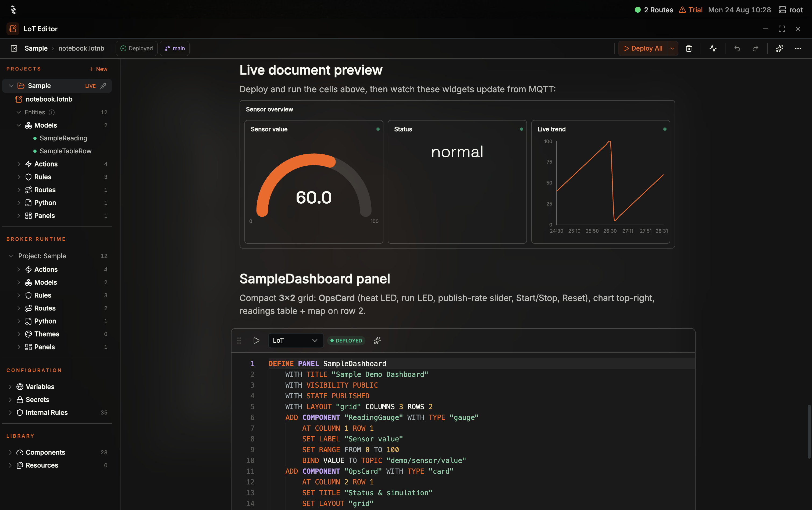Click the redo arrow icon
Screen dimensions: 812x510
point(755,48)
